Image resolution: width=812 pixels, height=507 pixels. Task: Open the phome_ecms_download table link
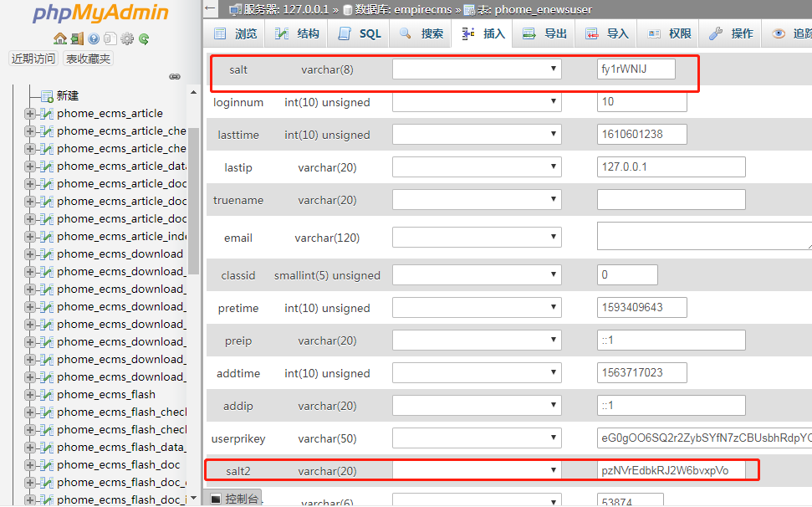(120, 254)
